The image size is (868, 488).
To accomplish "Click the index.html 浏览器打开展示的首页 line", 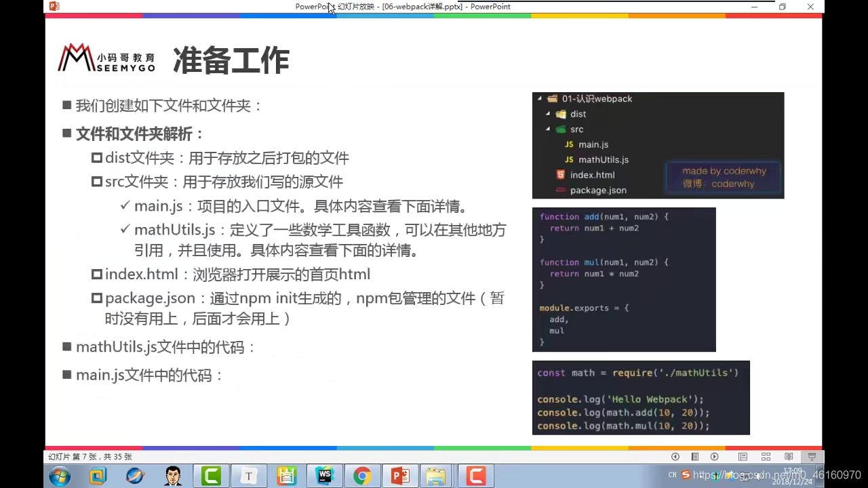I will click(x=237, y=274).
